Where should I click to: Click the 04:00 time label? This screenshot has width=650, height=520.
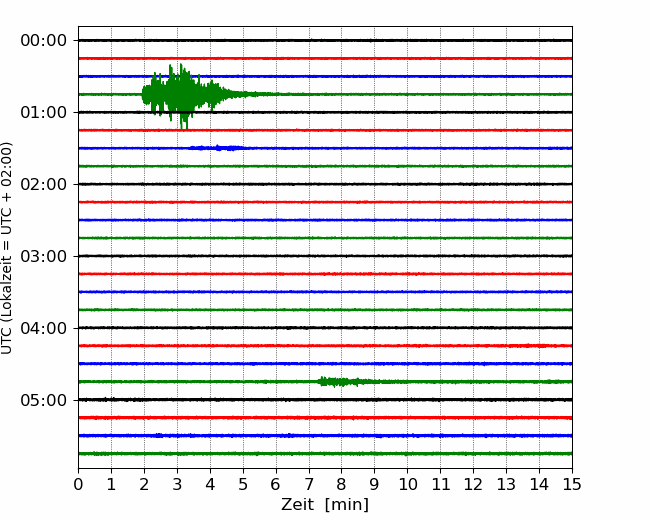44,328
